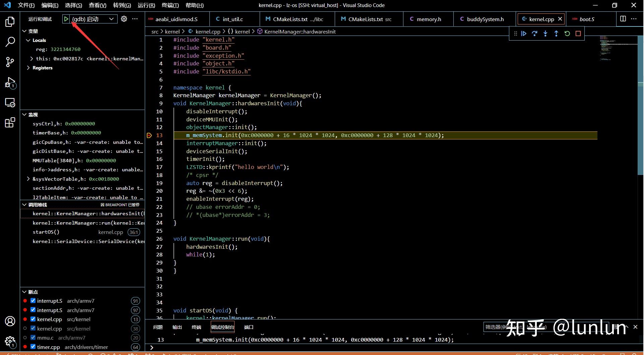The image size is (644, 355).
Task: Open the Run menu
Action: click(x=146, y=5)
